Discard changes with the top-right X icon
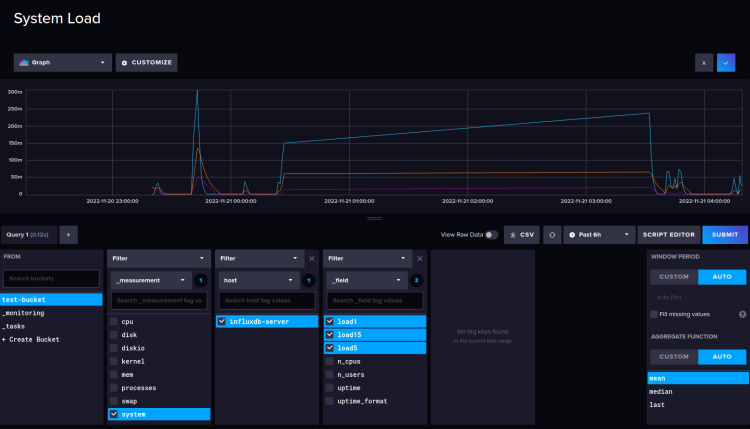This screenshot has width=750, height=429. coord(704,62)
